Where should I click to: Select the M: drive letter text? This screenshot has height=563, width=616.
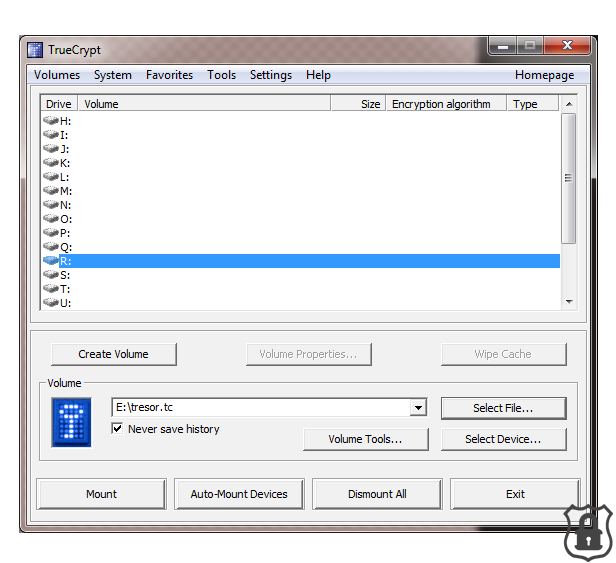(x=66, y=191)
